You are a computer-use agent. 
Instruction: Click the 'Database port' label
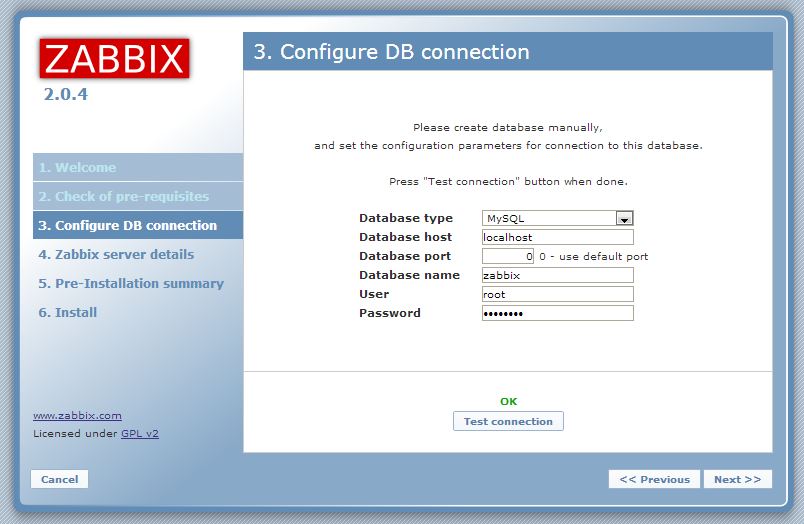(405, 256)
